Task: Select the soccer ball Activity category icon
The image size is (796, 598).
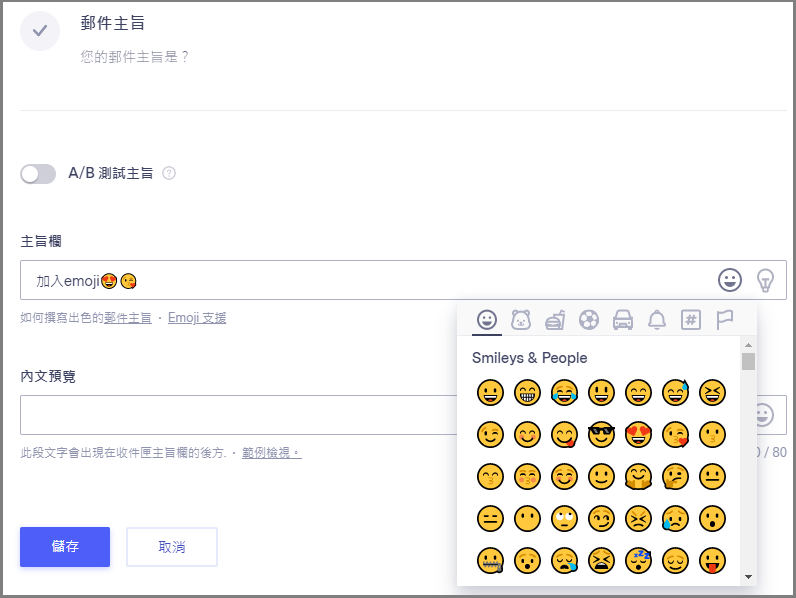Action: pos(589,320)
